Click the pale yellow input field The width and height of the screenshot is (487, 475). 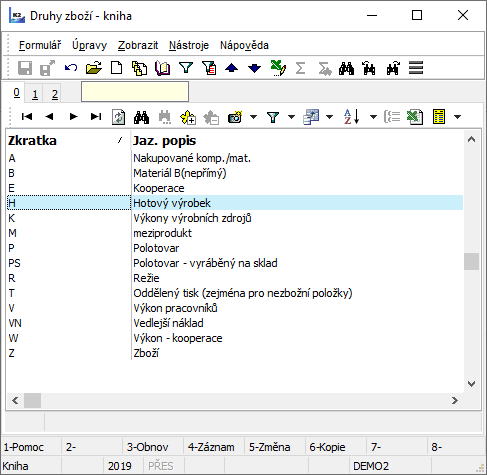point(135,92)
